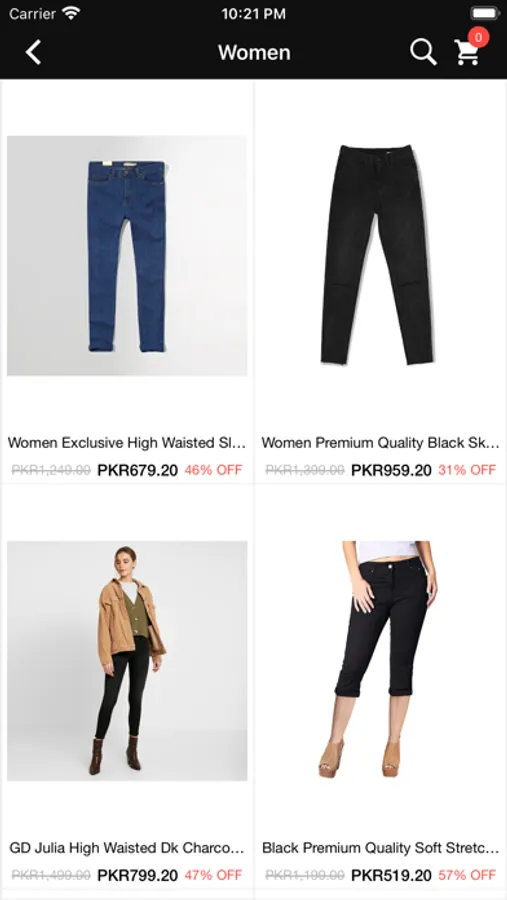Open black capri pants product image
This screenshot has height=900, width=507.
click(x=380, y=661)
